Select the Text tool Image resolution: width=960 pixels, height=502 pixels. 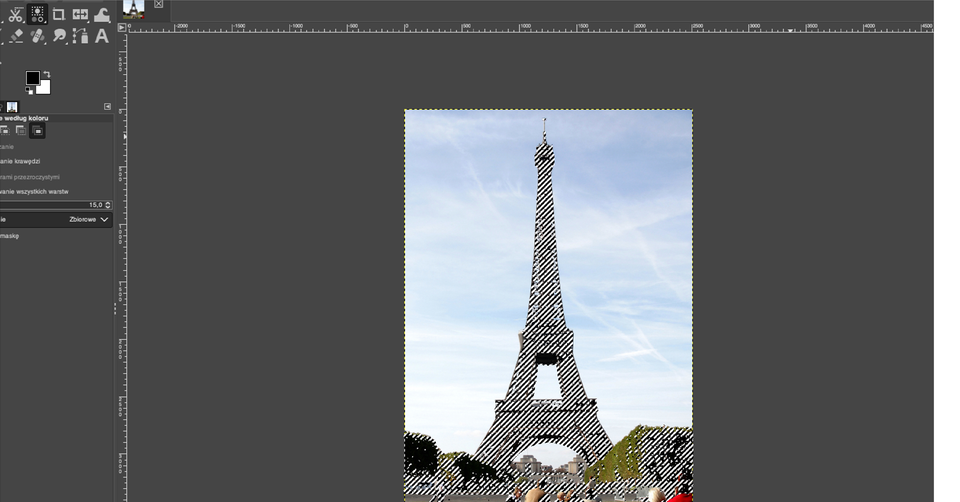click(x=101, y=37)
